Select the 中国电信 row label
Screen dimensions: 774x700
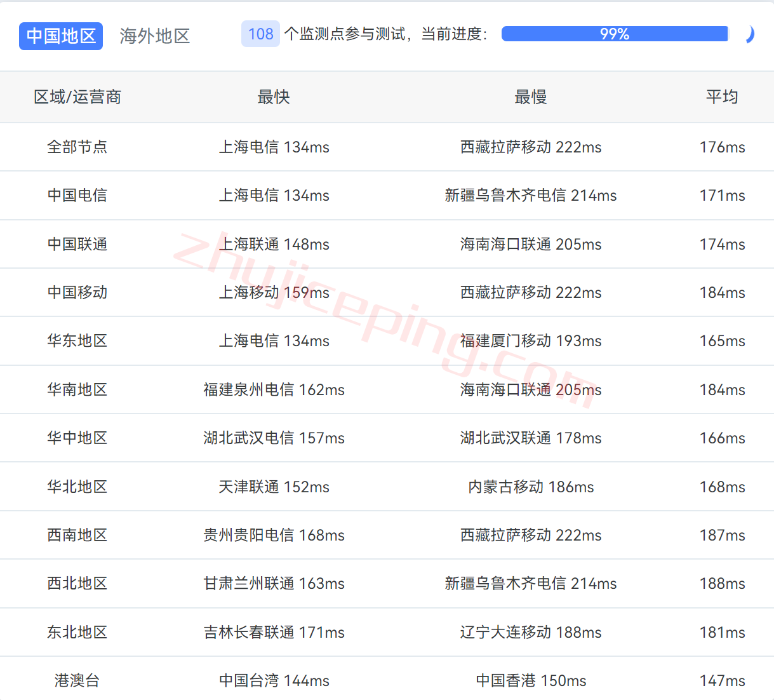click(x=77, y=196)
